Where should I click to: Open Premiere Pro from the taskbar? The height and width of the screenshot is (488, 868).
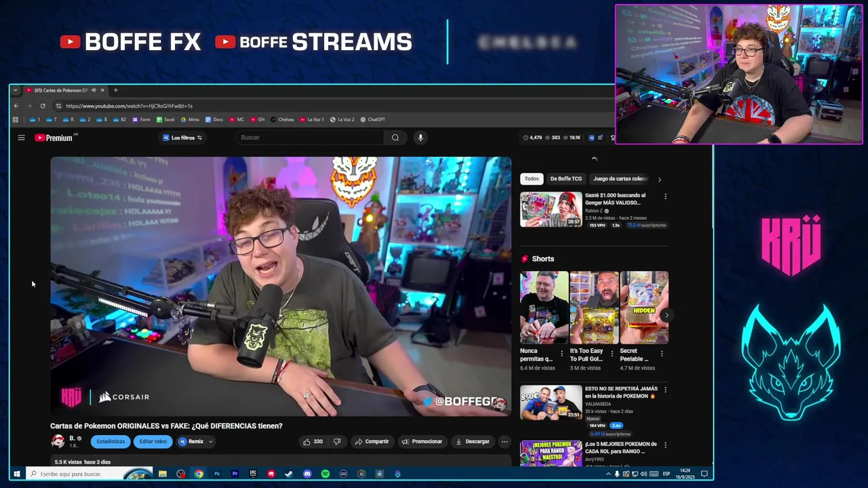coord(235,474)
